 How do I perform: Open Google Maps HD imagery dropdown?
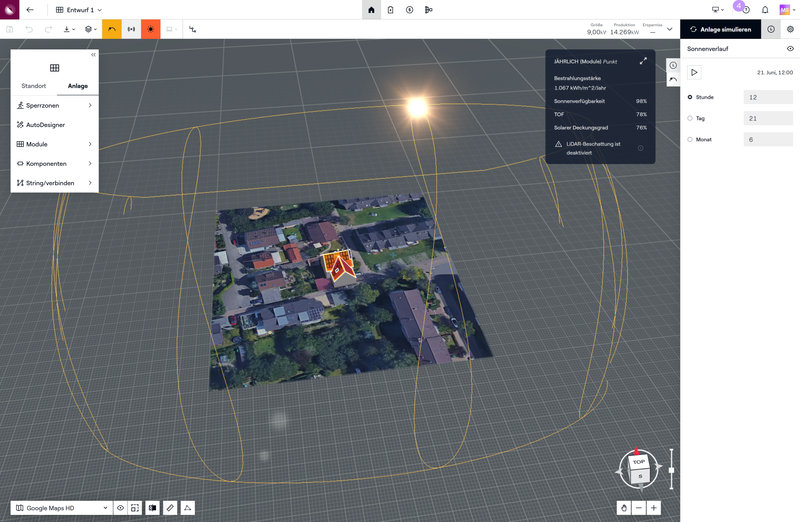point(61,508)
